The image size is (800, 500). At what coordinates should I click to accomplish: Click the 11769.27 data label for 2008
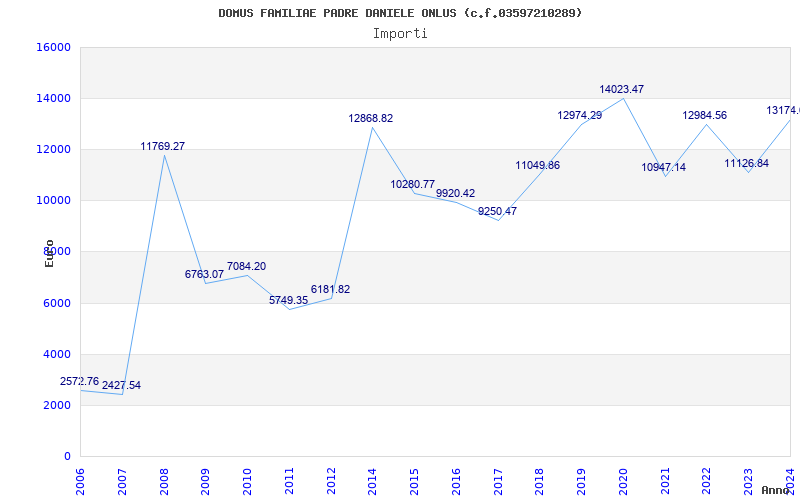click(x=162, y=147)
